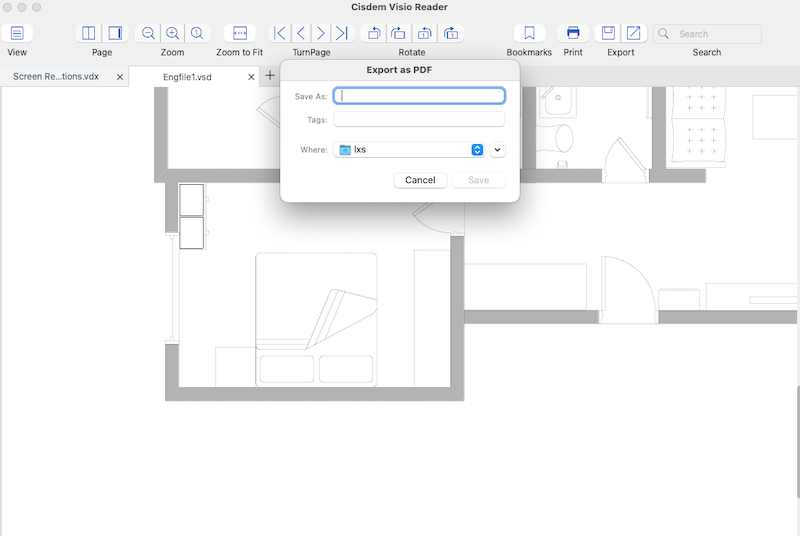This screenshot has width=800, height=536.
Task: Click the Tags input field
Action: 419,119
